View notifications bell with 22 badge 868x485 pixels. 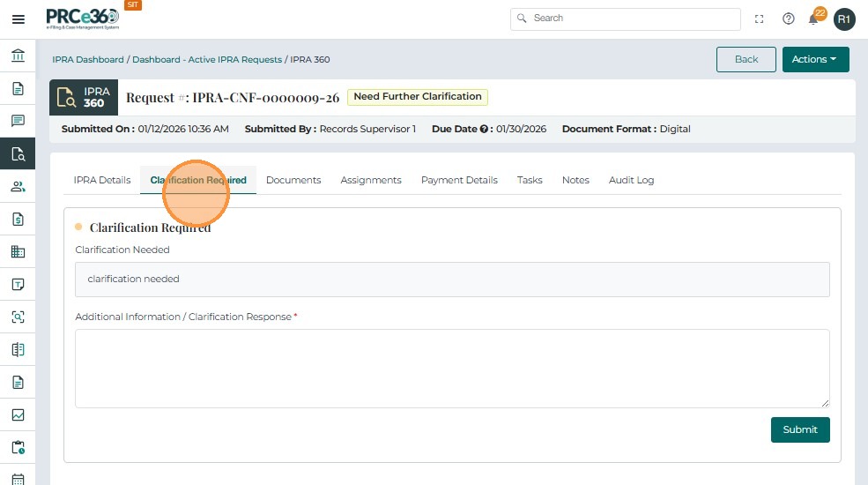pyautogui.click(x=814, y=19)
